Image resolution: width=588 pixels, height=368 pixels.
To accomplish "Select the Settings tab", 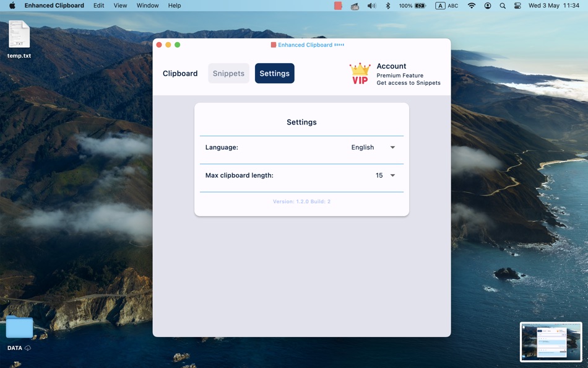I will coord(274,73).
